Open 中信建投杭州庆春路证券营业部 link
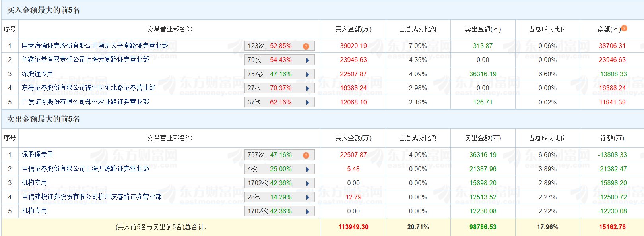The image size is (644, 236). [x=91, y=197]
